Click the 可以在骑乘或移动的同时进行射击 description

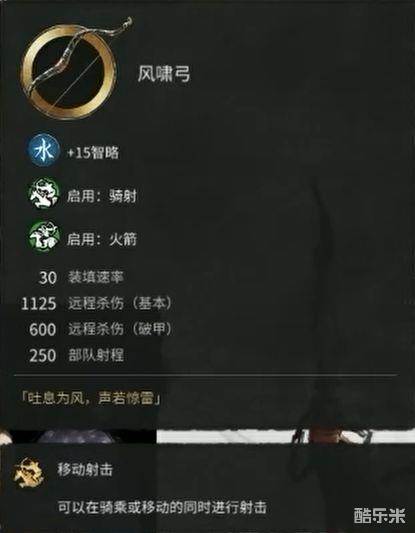coord(162,507)
